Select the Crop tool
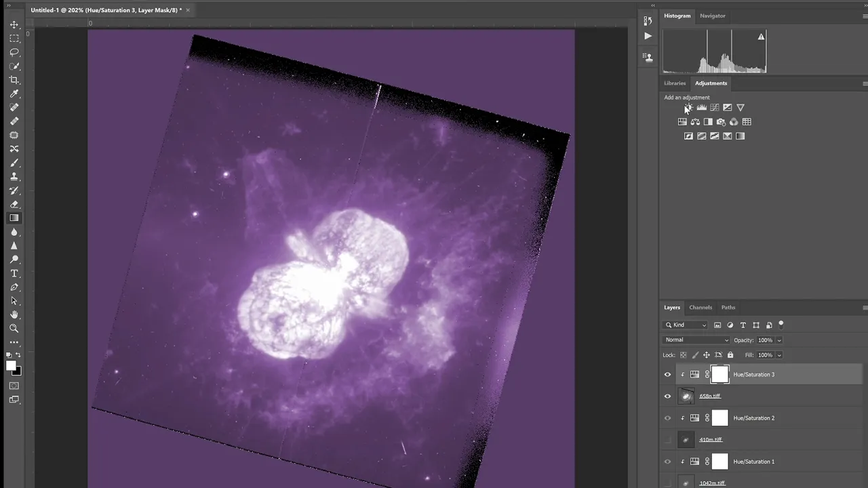The image size is (868, 488). (x=14, y=80)
